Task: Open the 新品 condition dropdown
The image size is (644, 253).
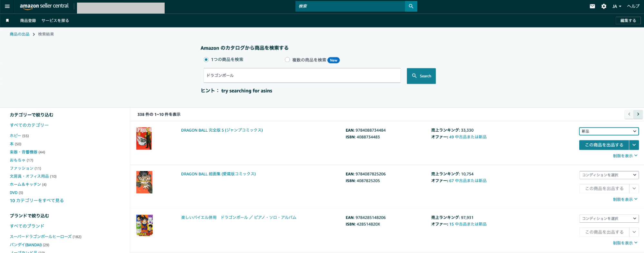Action: click(x=609, y=131)
